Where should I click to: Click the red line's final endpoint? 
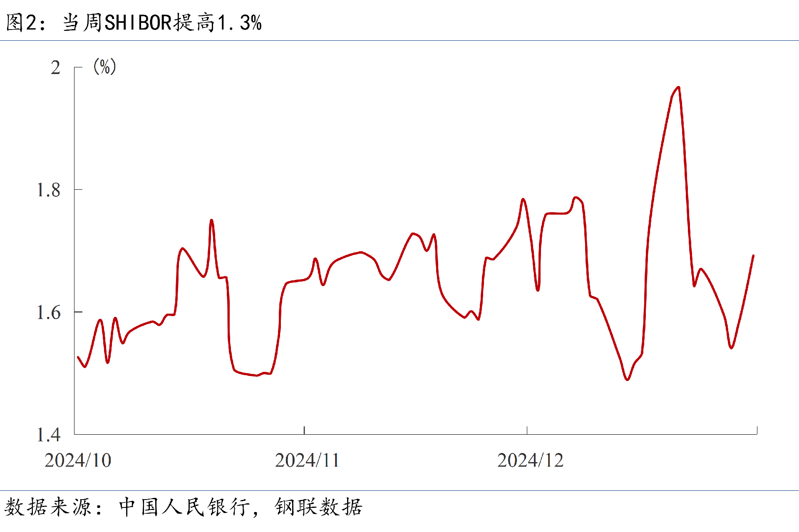point(753,255)
